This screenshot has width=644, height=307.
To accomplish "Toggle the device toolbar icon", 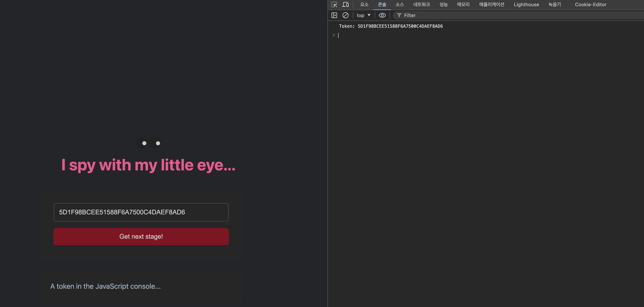I will tap(346, 4).
